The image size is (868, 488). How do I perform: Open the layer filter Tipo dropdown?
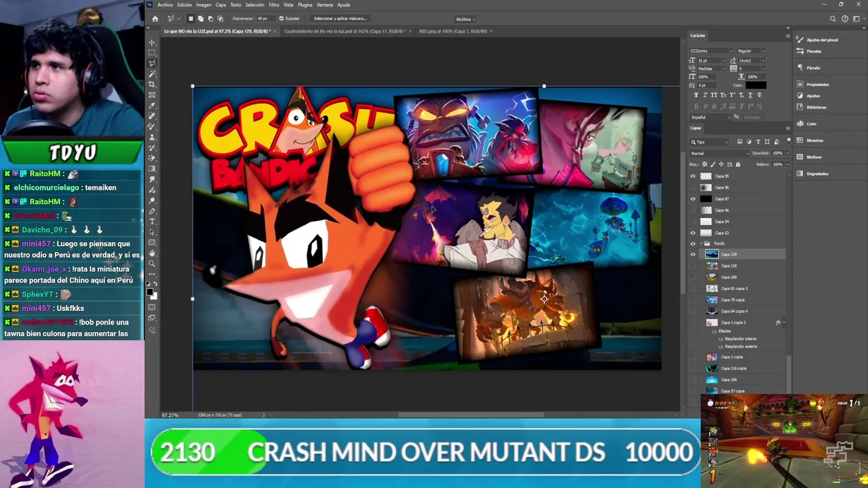(709, 142)
